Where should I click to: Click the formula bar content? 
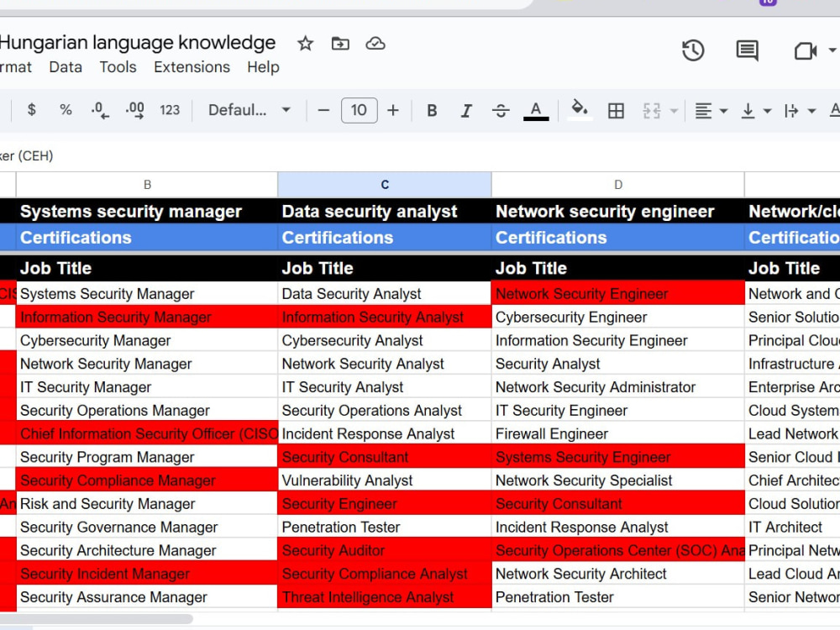pyautogui.click(x=27, y=156)
